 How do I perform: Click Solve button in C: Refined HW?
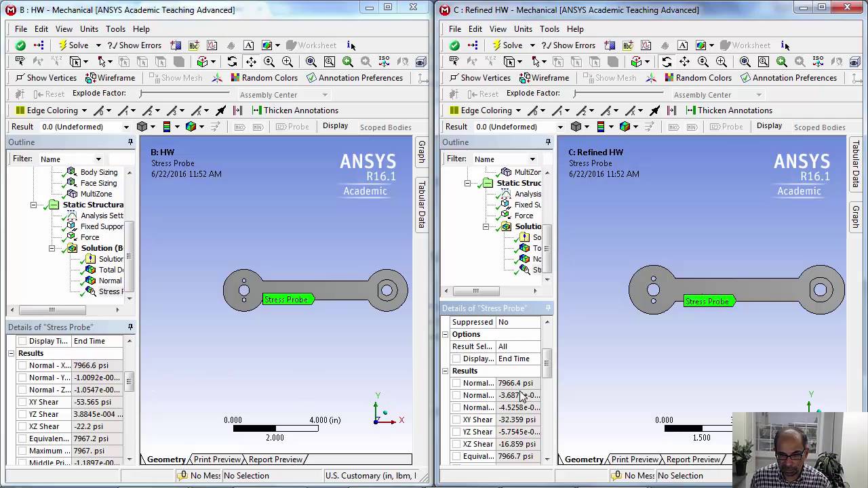pos(507,45)
